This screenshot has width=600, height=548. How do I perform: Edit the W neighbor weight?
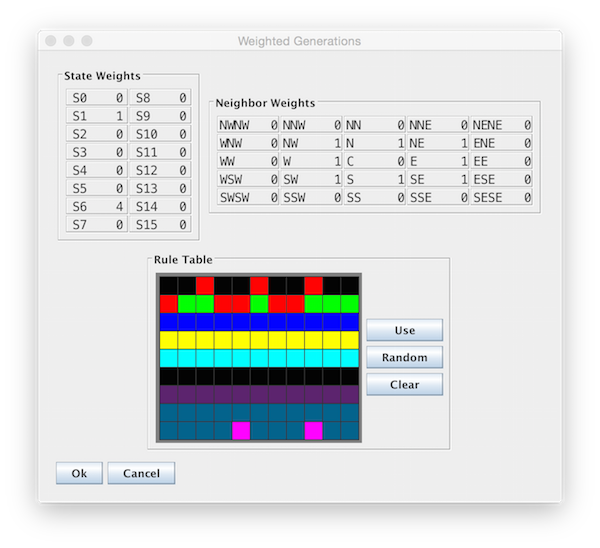pos(311,161)
